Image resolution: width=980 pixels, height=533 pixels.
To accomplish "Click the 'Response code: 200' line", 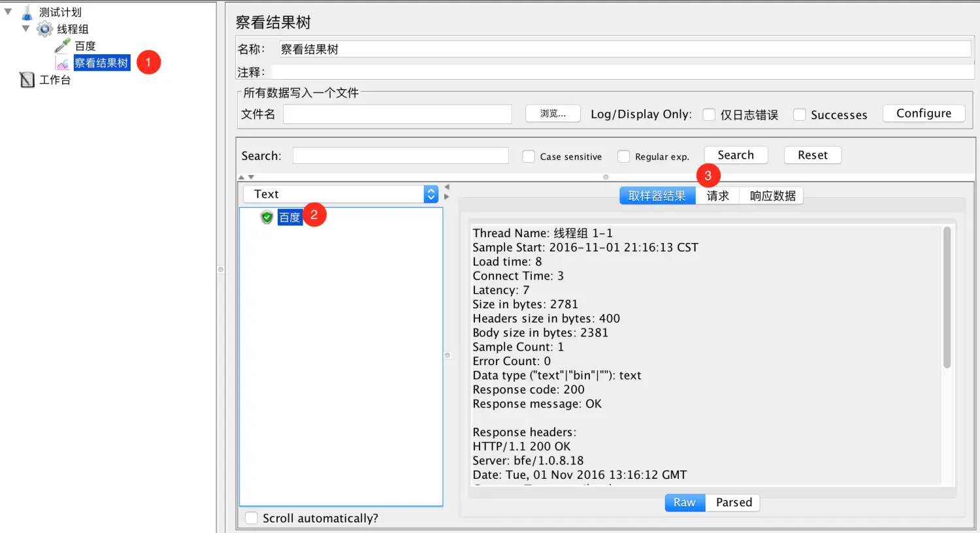I will point(529,390).
